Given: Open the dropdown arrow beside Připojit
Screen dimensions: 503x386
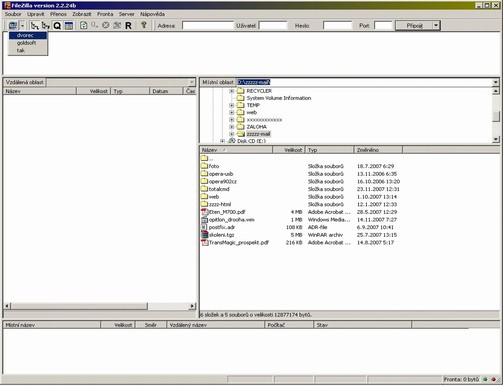Looking at the screenshot, I should click(x=436, y=26).
